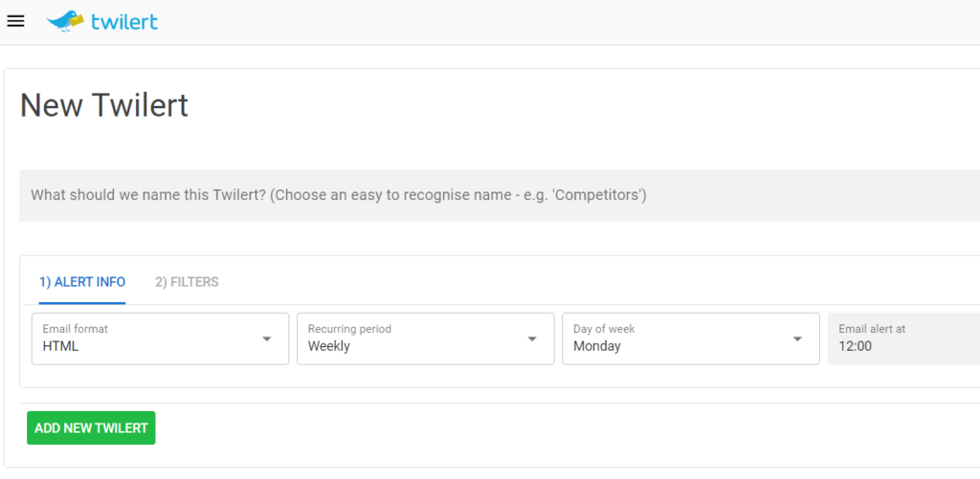
Task: Click the 12:00 time value
Action: pyautogui.click(x=856, y=347)
